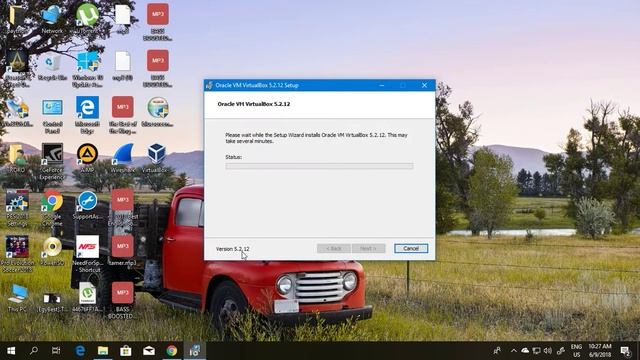Viewport: 640px width, 360px height.
Task: Open the volume speaker tray icon
Action: pos(548,351)
